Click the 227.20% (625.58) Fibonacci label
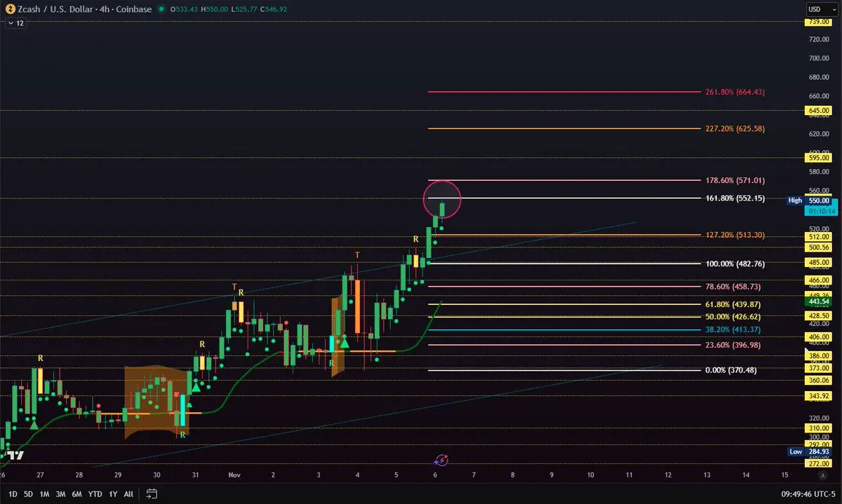 (x=735, y=129)
